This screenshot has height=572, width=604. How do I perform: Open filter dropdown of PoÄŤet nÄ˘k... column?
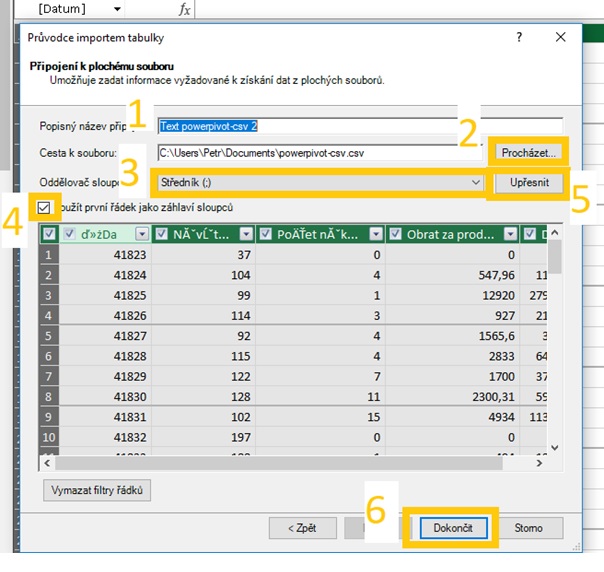click(x=376, y=234)
